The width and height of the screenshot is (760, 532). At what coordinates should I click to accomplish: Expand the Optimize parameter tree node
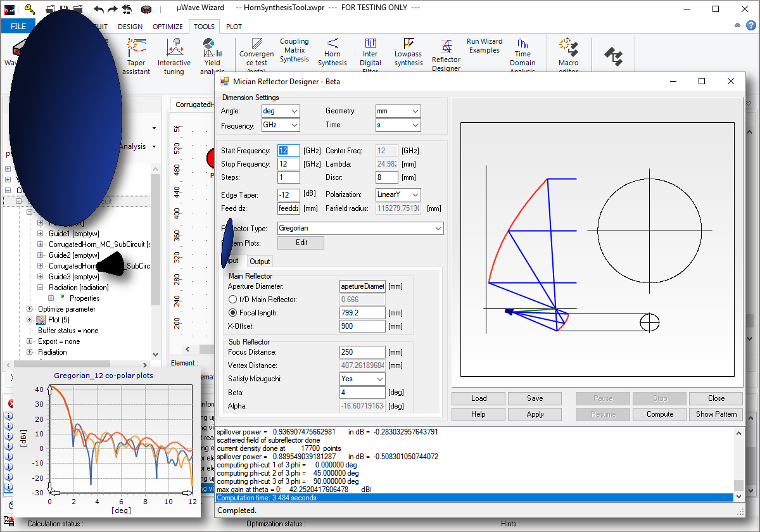pos(30,309)
